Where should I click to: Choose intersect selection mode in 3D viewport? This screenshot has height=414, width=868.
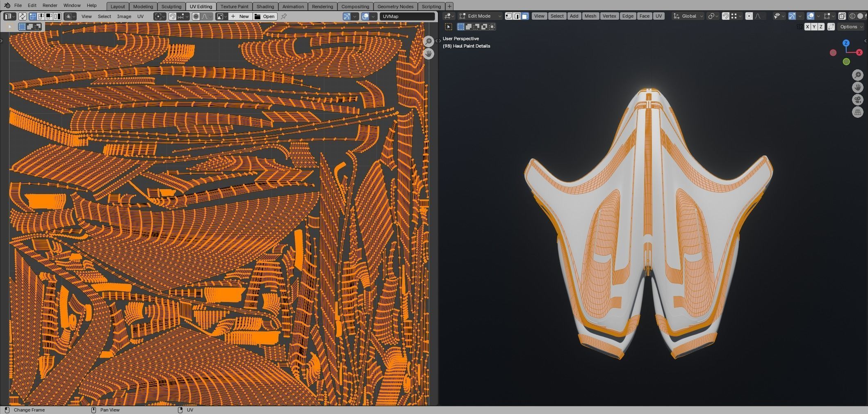coord(492,27)
